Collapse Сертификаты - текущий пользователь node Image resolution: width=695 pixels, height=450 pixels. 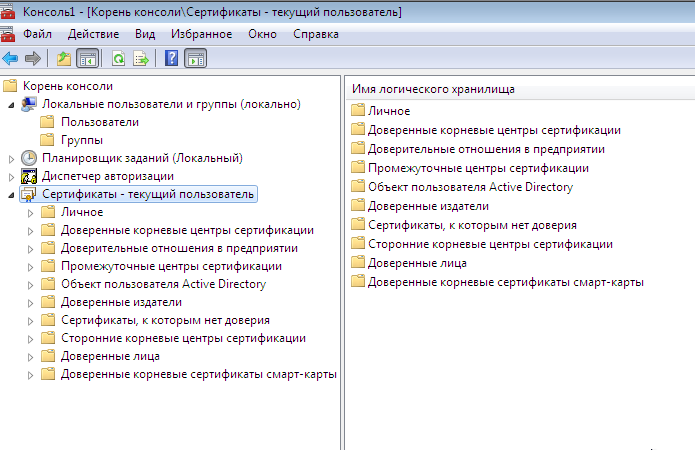[12, 196]
